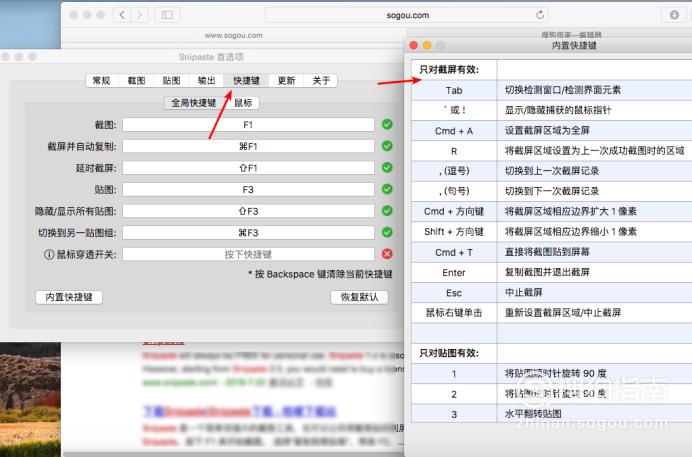Viewport: 692px width, 457px height.
Task: Click 切换到下一次截屏记录 description
Action: pos(552,191)
